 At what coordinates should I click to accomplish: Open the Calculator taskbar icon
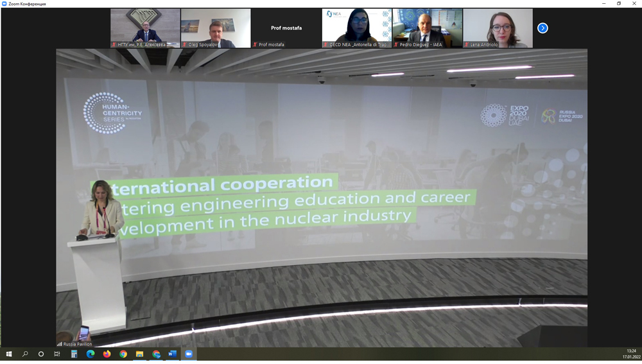pyautogui.click(x=74, y=354)
